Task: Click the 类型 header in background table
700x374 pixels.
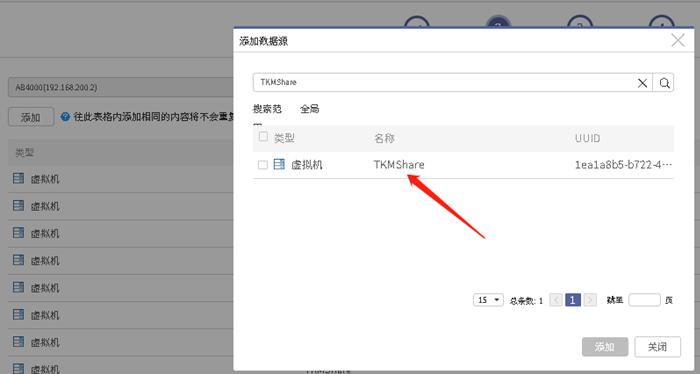Action: [x=24, y=153]
